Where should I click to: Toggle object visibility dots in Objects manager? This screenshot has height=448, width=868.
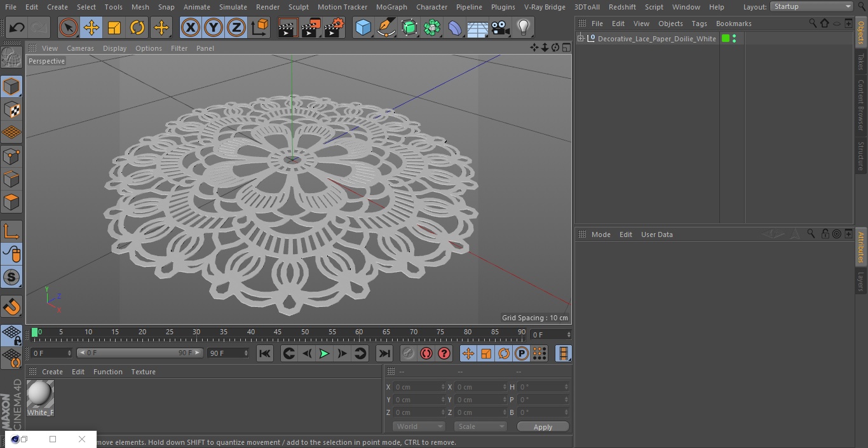click(x=735, y=39)
